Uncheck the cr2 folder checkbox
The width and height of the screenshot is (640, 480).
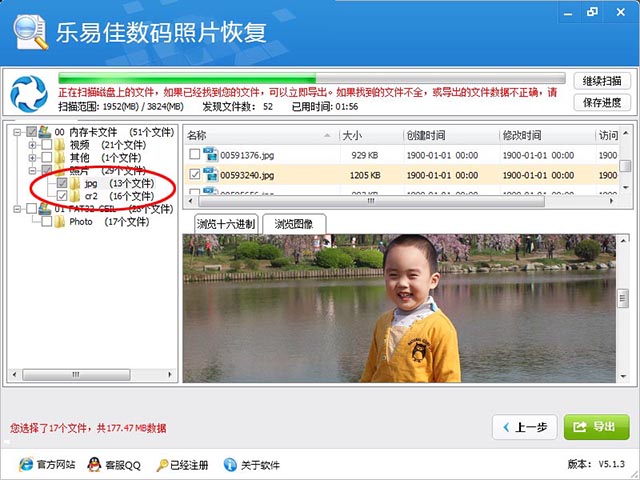tap(62, 196)
